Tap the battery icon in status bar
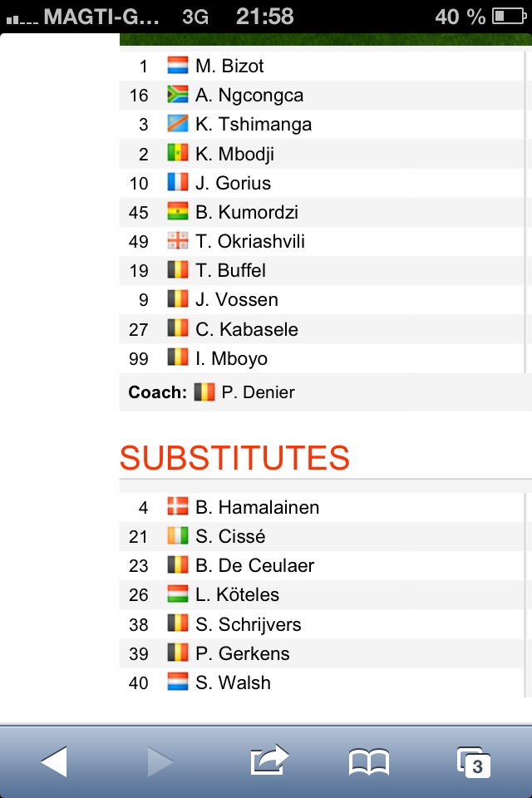Image resolution: width=532 pixels, height=798 pixels. (506, 16)
